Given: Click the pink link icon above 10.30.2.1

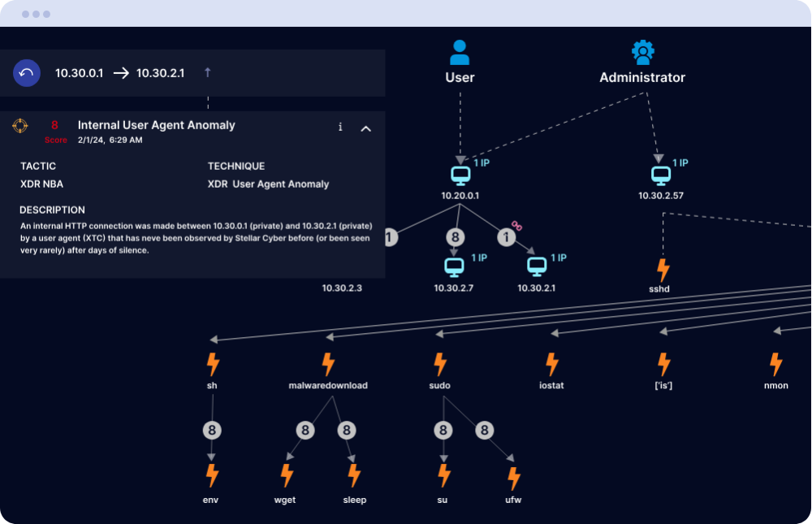Looking at the screenshot, I should (x=515, y=224).
